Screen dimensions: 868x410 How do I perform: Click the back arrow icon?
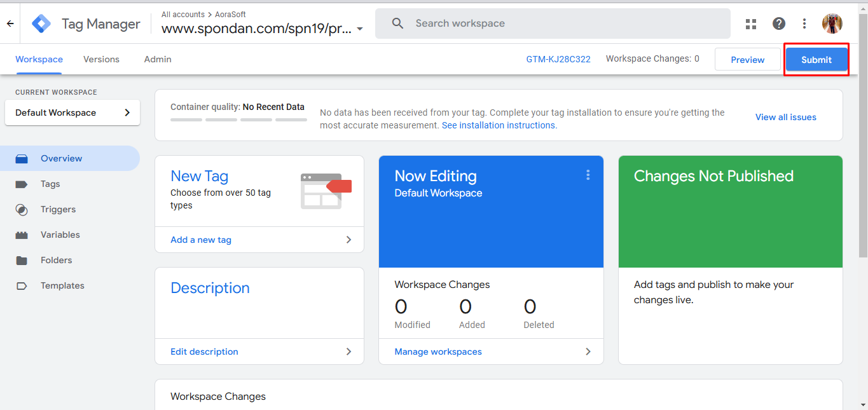(x=10, y=24)
